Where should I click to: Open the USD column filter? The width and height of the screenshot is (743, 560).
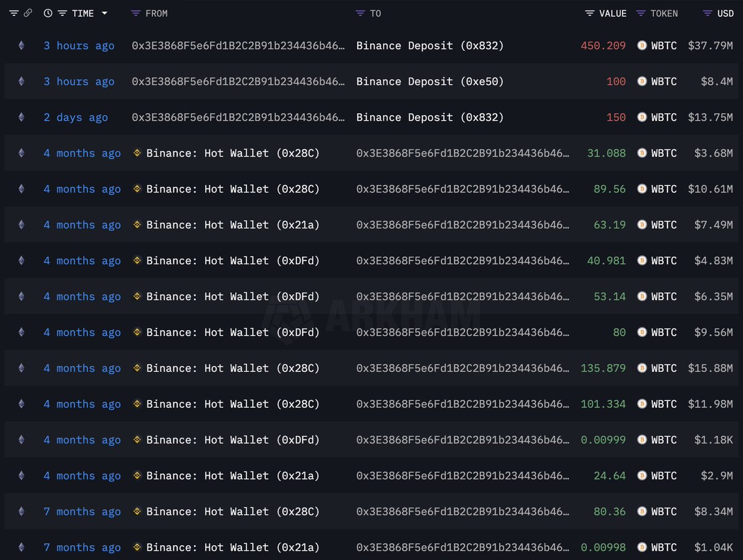coord(708,14)
